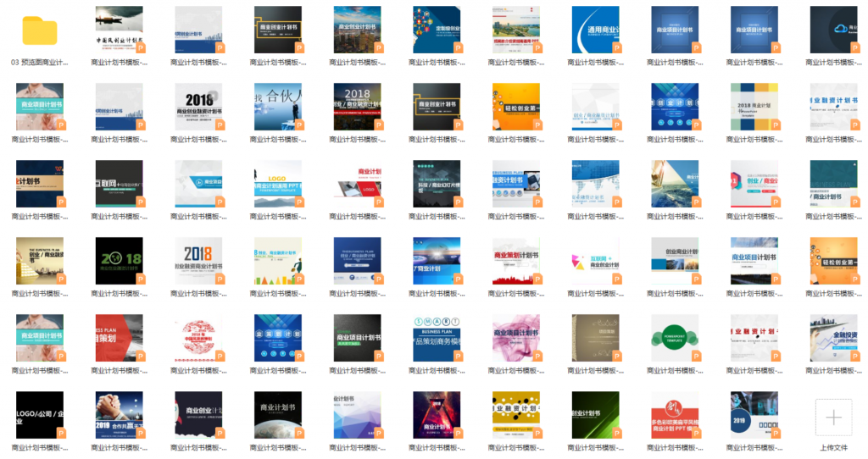868x459 pixels.
Task: Open the dark template with cloud icon
Action: click(833, 30)
